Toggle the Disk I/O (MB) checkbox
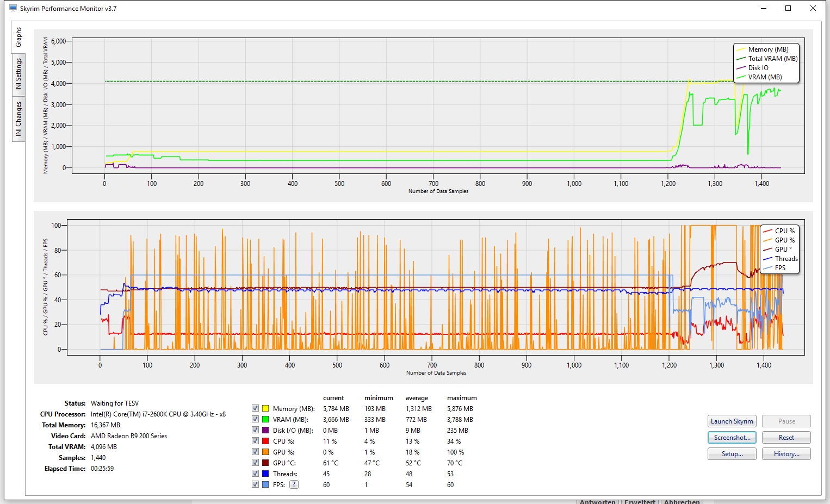The image size is (830, 504). click(255, 430)
